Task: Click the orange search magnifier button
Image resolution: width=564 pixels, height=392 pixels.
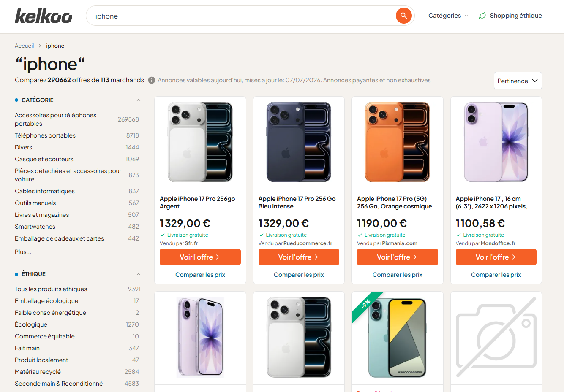Action: (x=403, y=16)
